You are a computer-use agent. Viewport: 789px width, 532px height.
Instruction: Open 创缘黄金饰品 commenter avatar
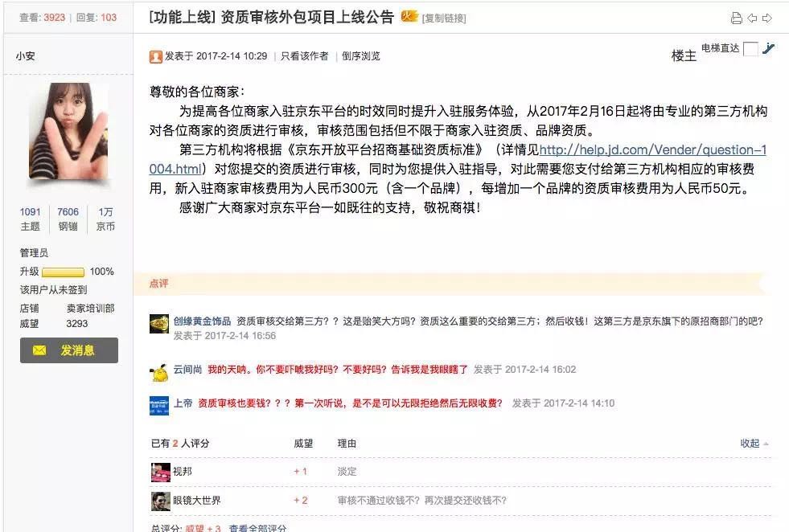159,324
